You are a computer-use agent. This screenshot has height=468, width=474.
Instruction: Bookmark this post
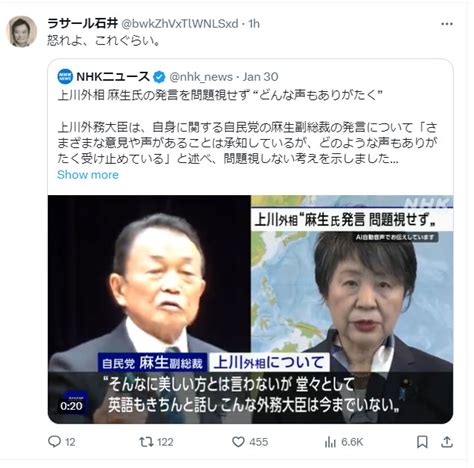422,442
